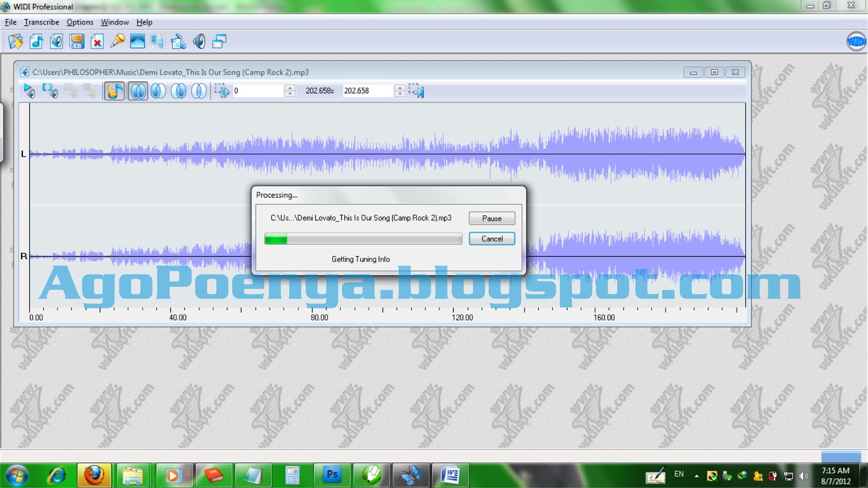This screenshot has height=488, width=868.
Task: Increase the selection start value with up arrow
Action: pos(290,87)
